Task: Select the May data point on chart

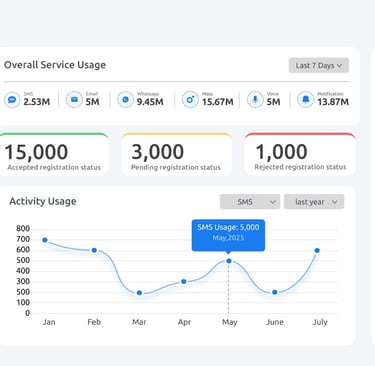Action: pos(229,261)
